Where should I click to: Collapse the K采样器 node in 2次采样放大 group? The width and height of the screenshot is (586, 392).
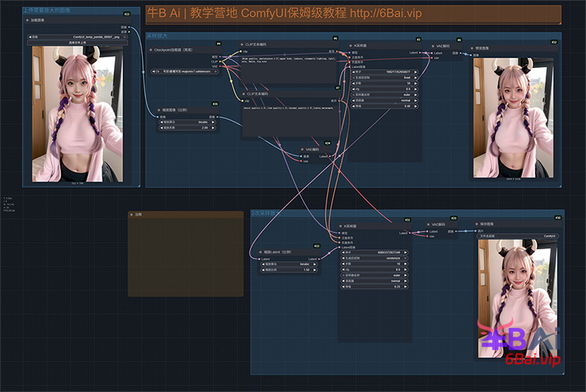coord(340,226)
